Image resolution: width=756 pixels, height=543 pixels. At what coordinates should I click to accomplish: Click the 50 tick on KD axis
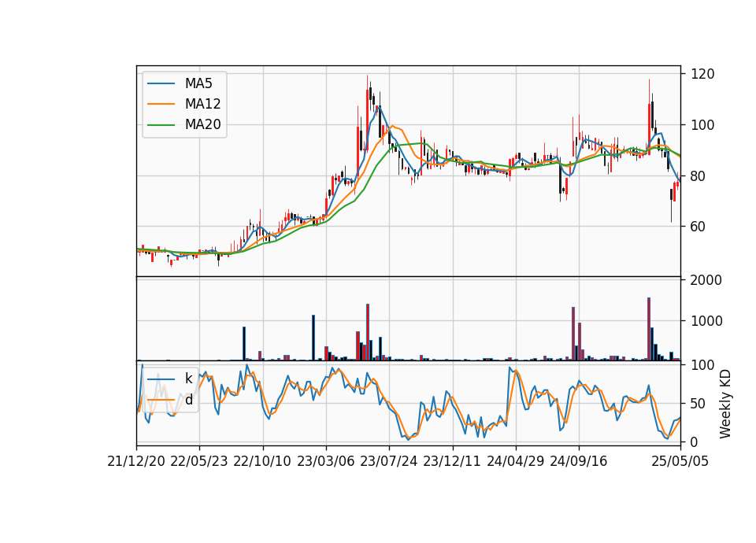coord(699,404)
